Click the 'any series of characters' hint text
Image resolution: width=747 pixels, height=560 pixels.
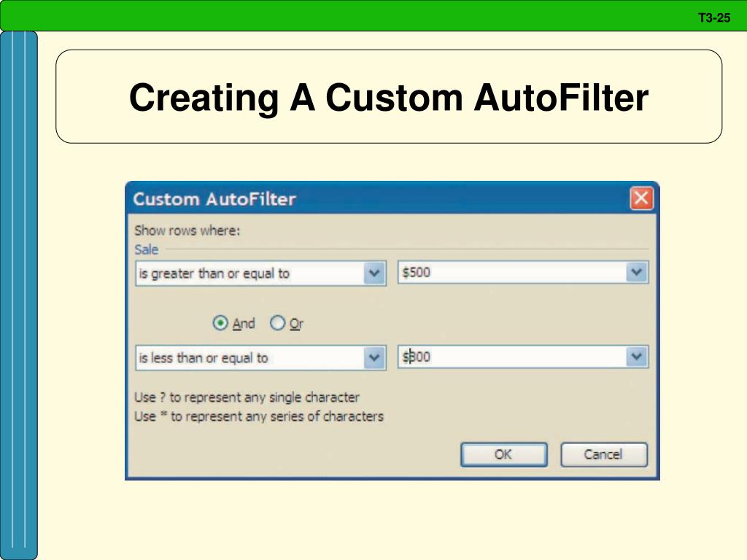pyautogui.click(x=259, y=416)
